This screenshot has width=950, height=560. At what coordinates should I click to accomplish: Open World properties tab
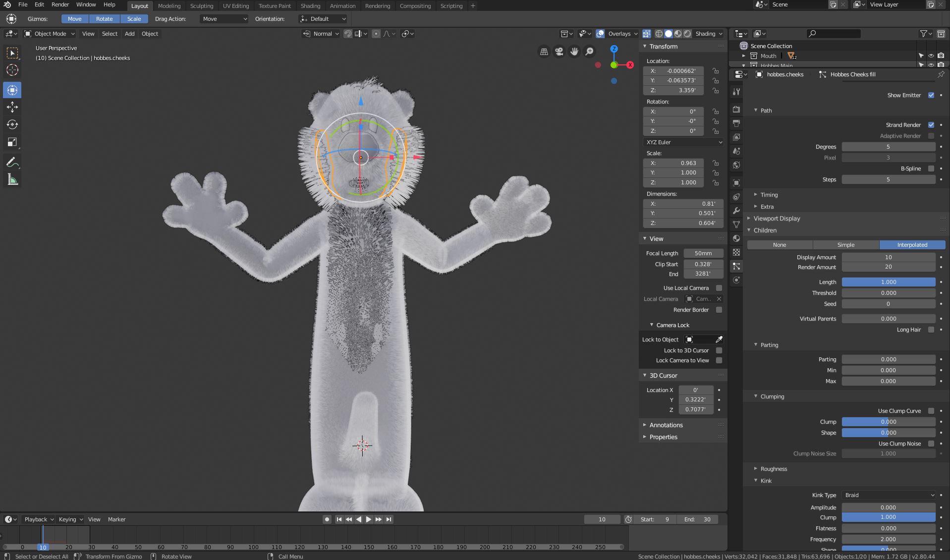click(736, 165)
